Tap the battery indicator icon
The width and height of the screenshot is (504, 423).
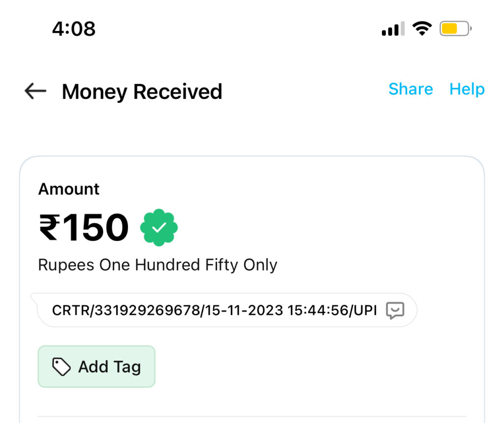click(x=455, y=29)
